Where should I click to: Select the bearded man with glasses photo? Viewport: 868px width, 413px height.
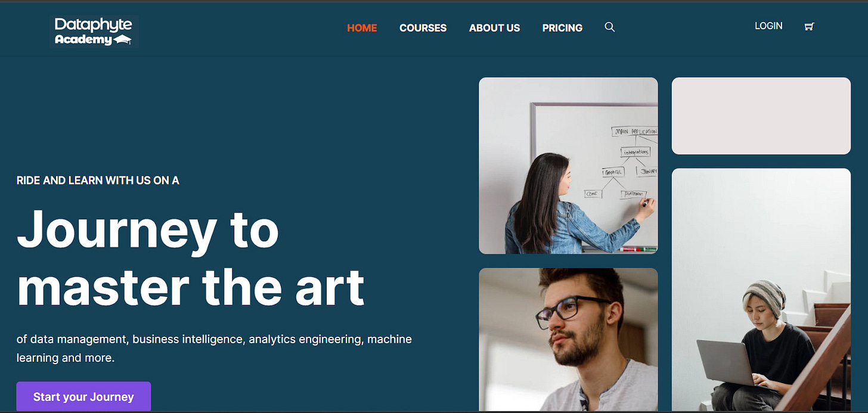(x=568, y=339)
